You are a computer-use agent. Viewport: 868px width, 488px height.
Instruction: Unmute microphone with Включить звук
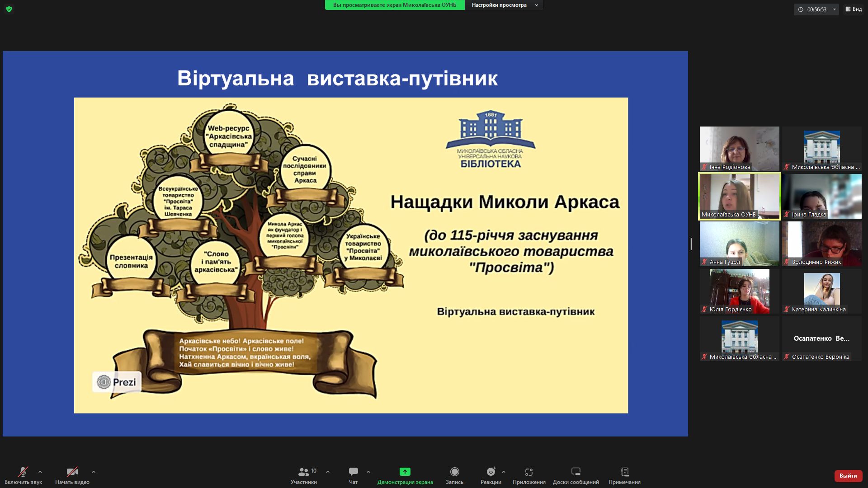(x=23, y=472)
